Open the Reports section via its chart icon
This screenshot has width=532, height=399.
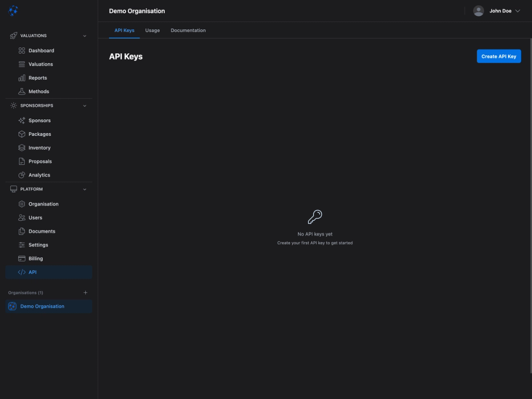(21, 78)
